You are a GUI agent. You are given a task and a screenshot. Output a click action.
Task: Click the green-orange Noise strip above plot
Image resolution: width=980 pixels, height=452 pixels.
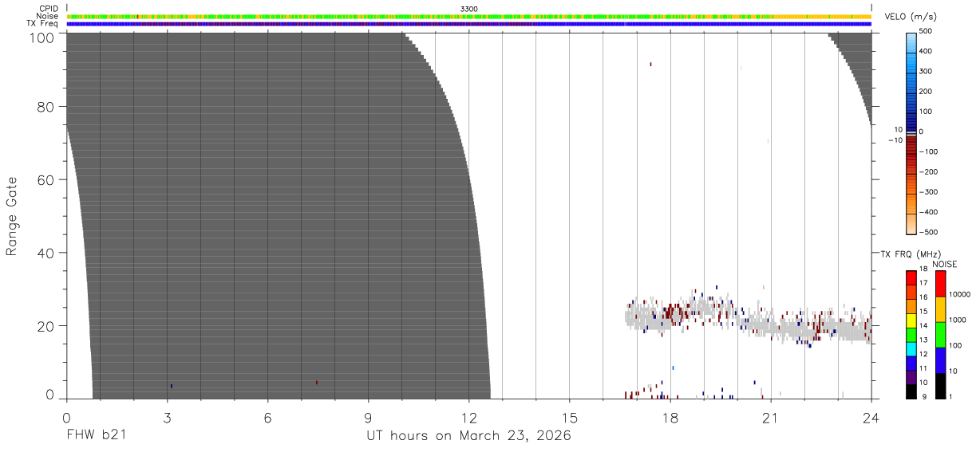469,16
